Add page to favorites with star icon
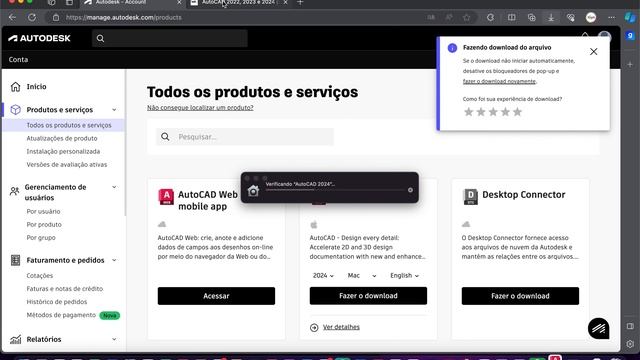 tap(467, 18)
